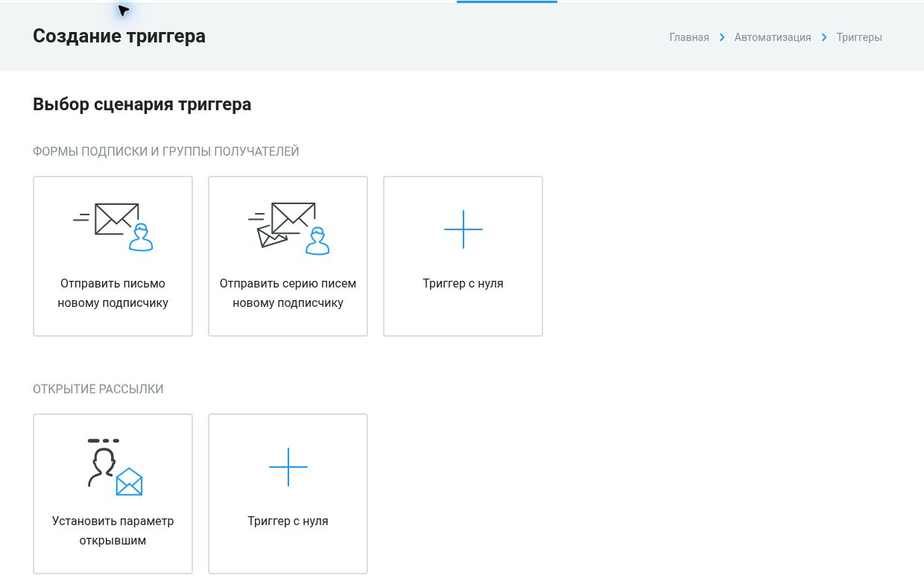Go to the Автоматизация breadcrumb link
Image resolution: width=924 pixels, height=581 pixels.
(x=773, y=37)
